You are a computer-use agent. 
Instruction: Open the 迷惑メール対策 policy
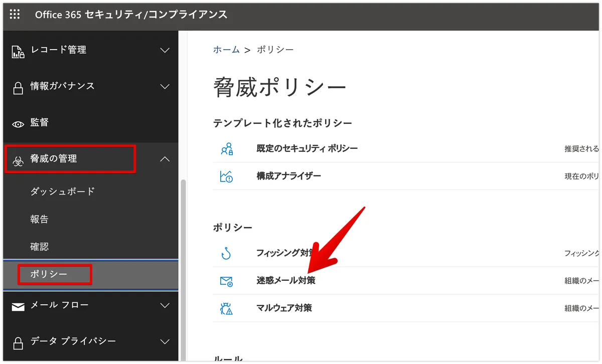point(286,281)
